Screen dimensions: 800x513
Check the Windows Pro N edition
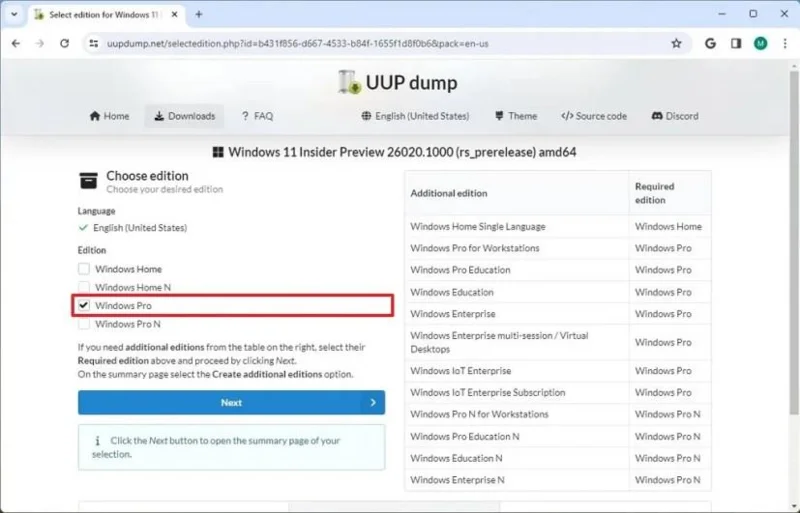point(84,324)
